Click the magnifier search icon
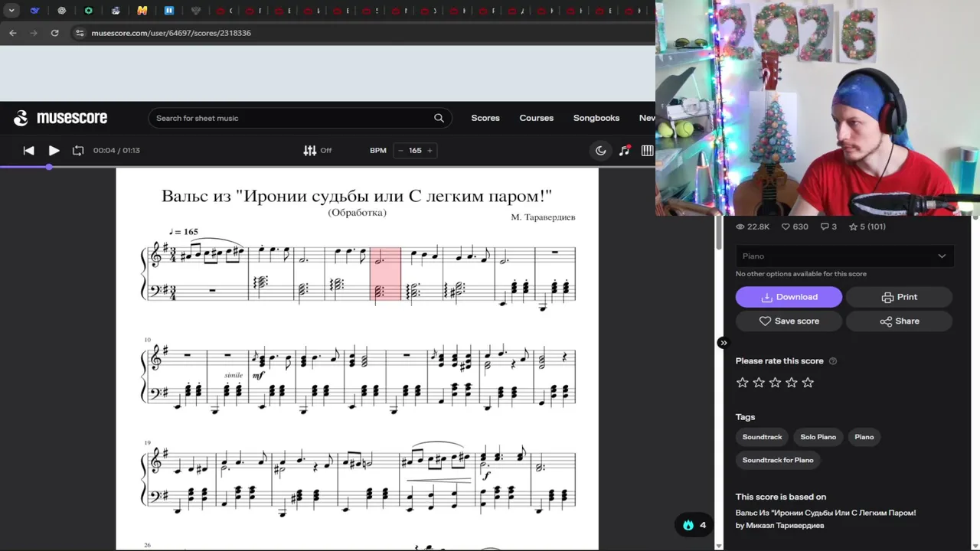 click(x=439, y=118)
